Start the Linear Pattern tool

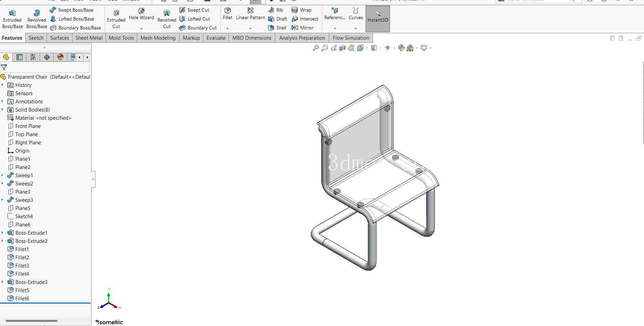click(251, 14)
